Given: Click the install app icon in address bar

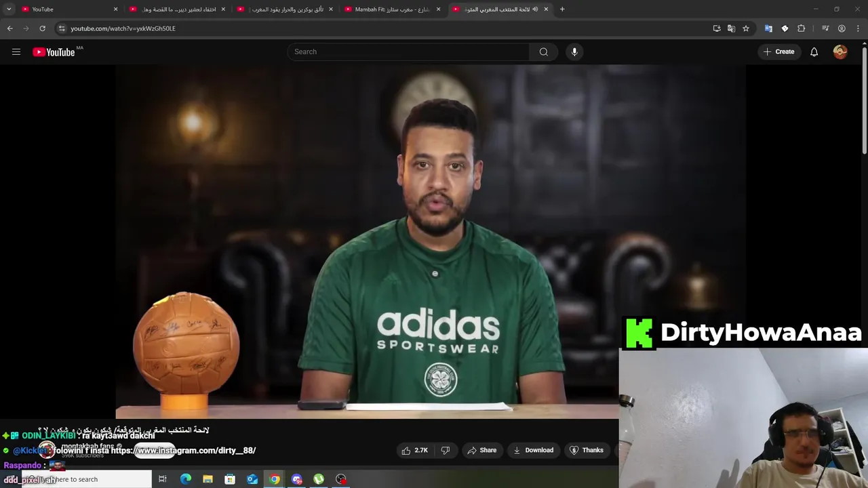Looking at the screenshot, I should pyautogui.click(x=717, y=28).
